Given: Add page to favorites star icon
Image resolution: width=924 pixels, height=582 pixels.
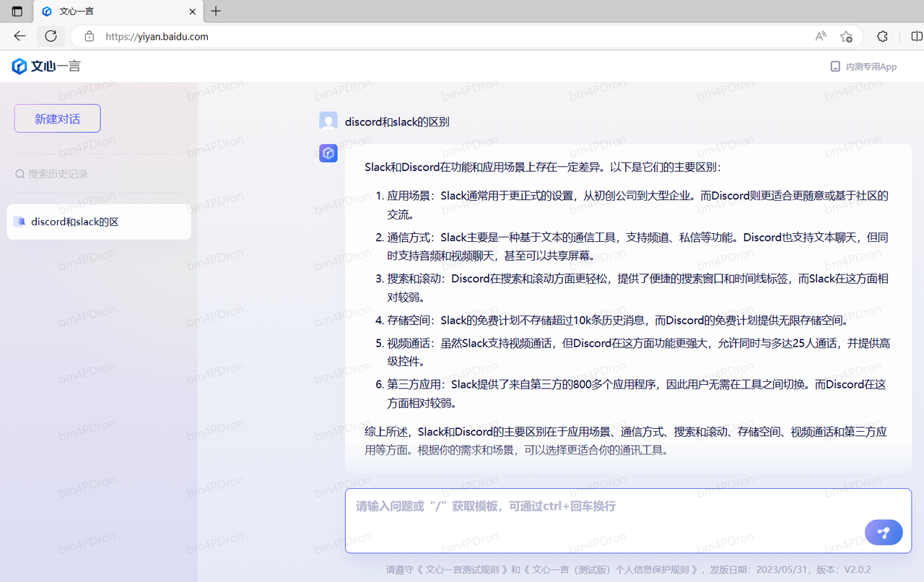Looking at the screenshot, I should [846, 36].
